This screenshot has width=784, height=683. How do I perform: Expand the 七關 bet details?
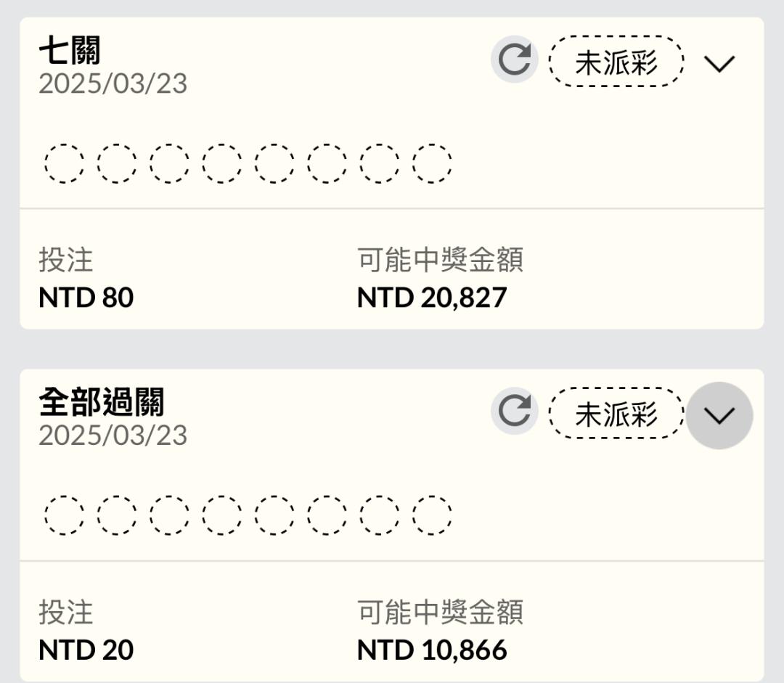719,64
